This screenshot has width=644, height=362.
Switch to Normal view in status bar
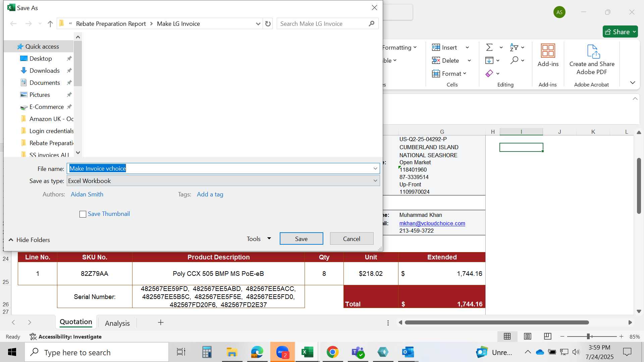(507, 337)
